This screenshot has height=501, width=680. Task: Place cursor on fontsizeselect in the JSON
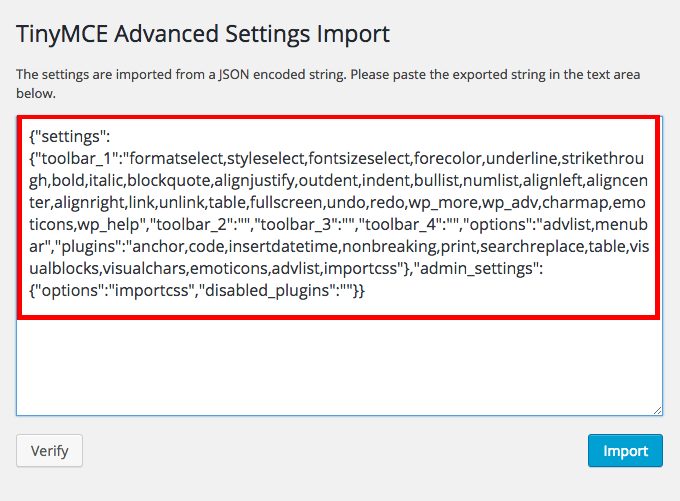tap(360, 159)
